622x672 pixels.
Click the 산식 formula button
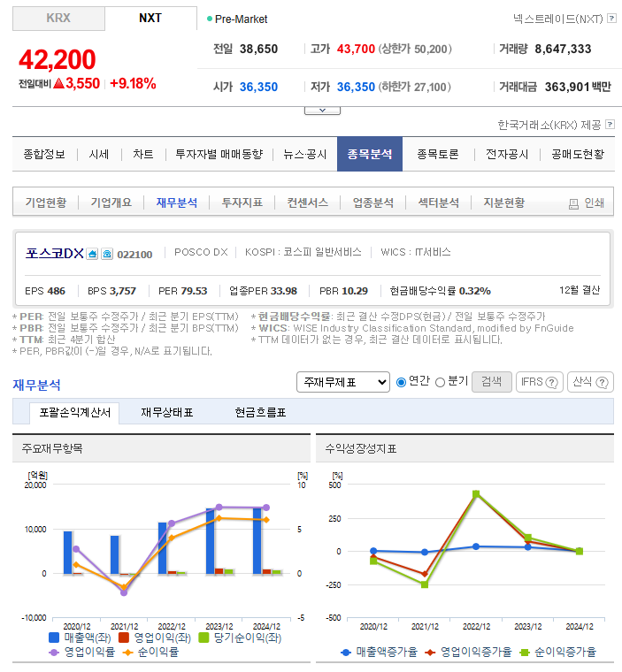point(590,382)
